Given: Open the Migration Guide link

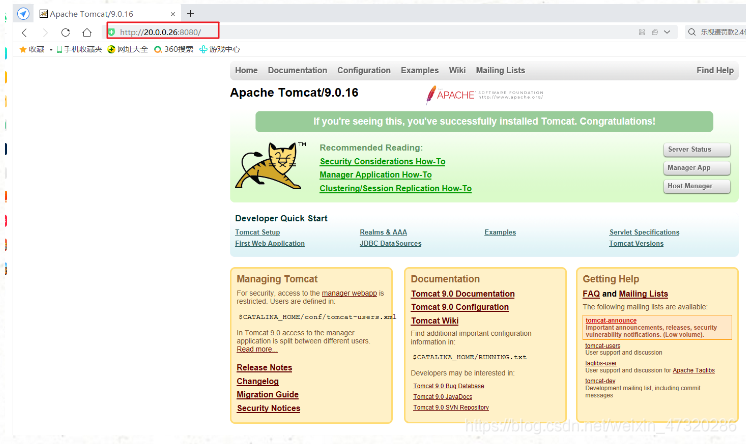Looking at the screenshot, I should coord(267,395).
